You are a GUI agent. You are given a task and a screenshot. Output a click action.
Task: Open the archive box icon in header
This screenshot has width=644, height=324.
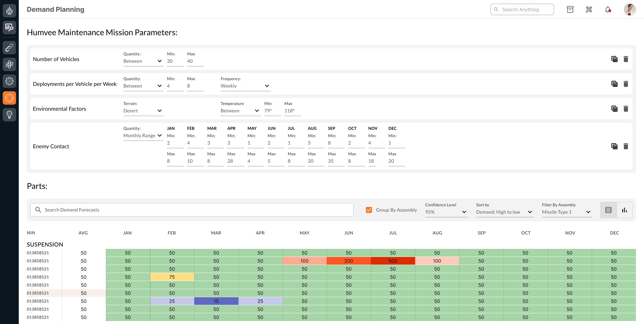pyautogui.click(x=570, y=10)
